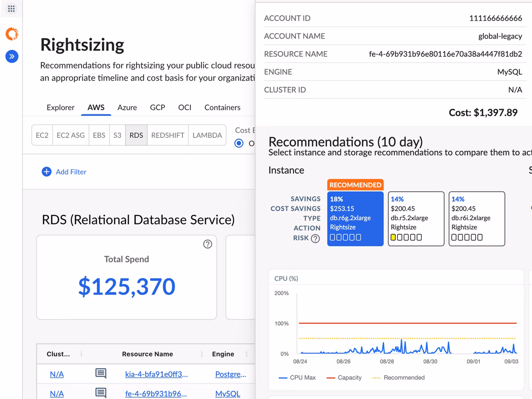The image size is (532, 399).
Task: Open comment icon for kia-4-bfa91e0ff3 row
Action: [x=101, y=374]
